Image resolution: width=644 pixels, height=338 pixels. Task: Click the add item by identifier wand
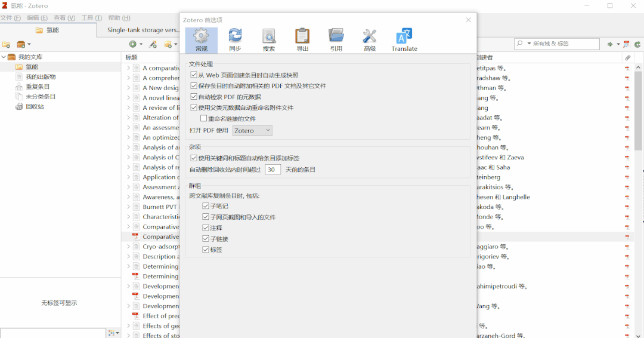pos(153,44)
